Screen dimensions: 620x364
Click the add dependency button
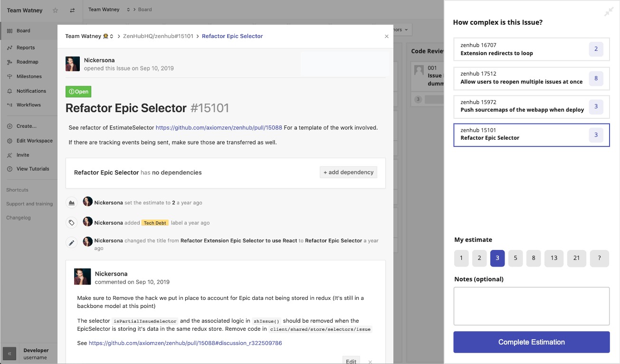(x=348, y=172)
